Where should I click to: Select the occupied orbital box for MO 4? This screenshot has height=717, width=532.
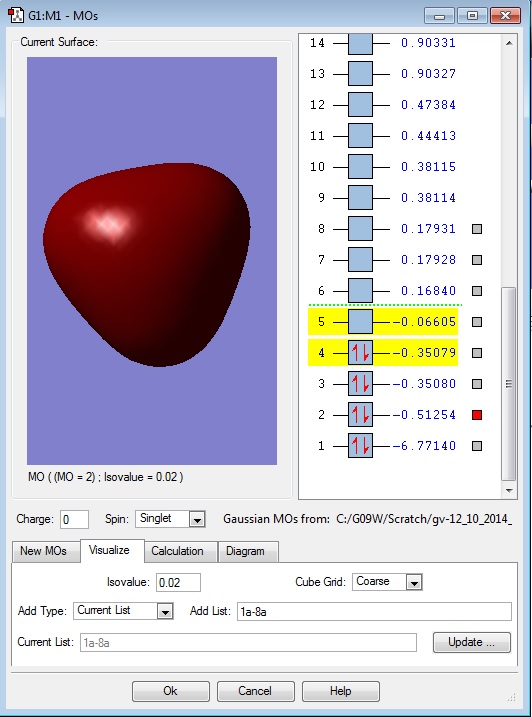[x=360, y=353]
